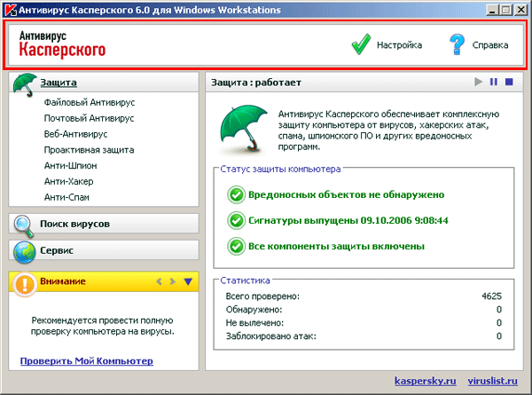Click the Антивирус Касперского logo

pos(62,44)
